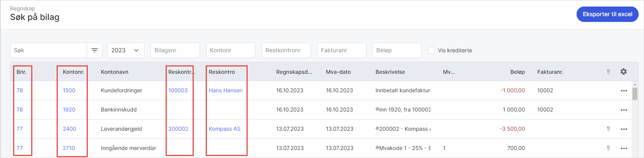Image resolution: width=644 pixels, height=158 pixels.
Task: Enable the Vis krediterte checkbox
Action: [431, 50]
